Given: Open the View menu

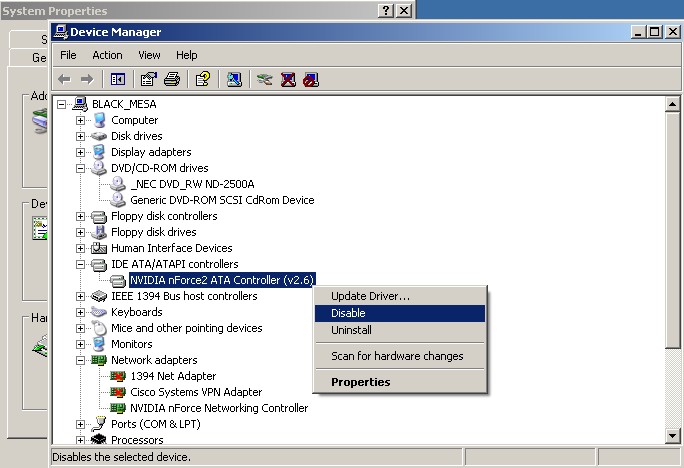Looking at the screenshot, I should (x=149, y=55).
